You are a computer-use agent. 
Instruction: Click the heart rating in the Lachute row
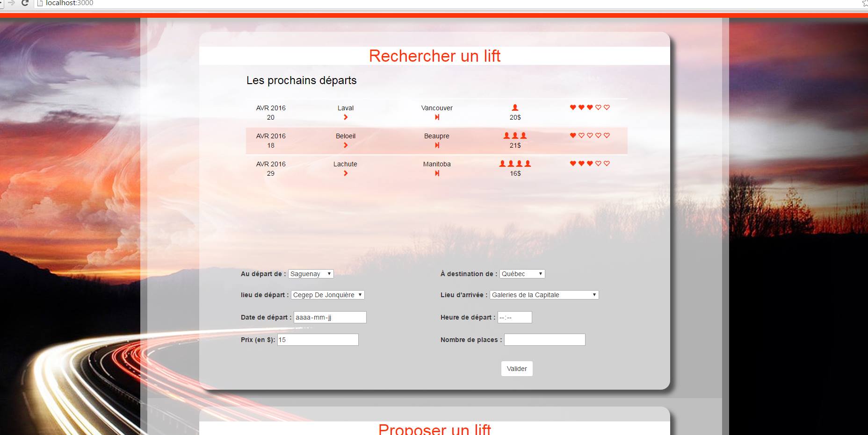[x=590, y=164]
